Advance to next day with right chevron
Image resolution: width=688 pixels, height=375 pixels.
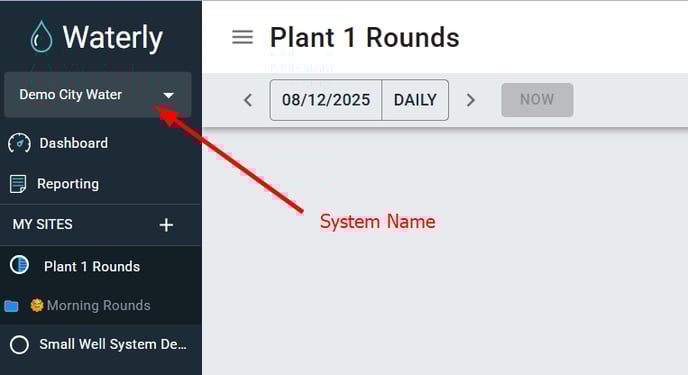click(470, 100)
